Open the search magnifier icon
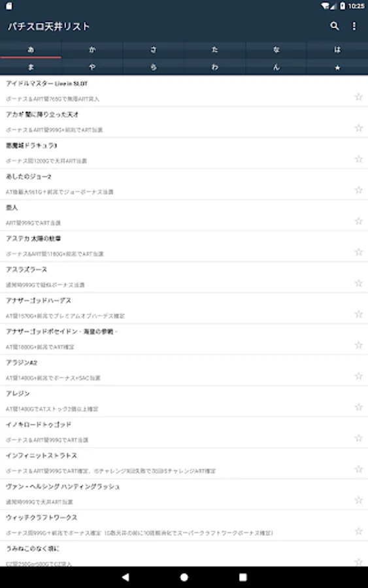This screenshot has height=588, width=368. coord(334,26)
